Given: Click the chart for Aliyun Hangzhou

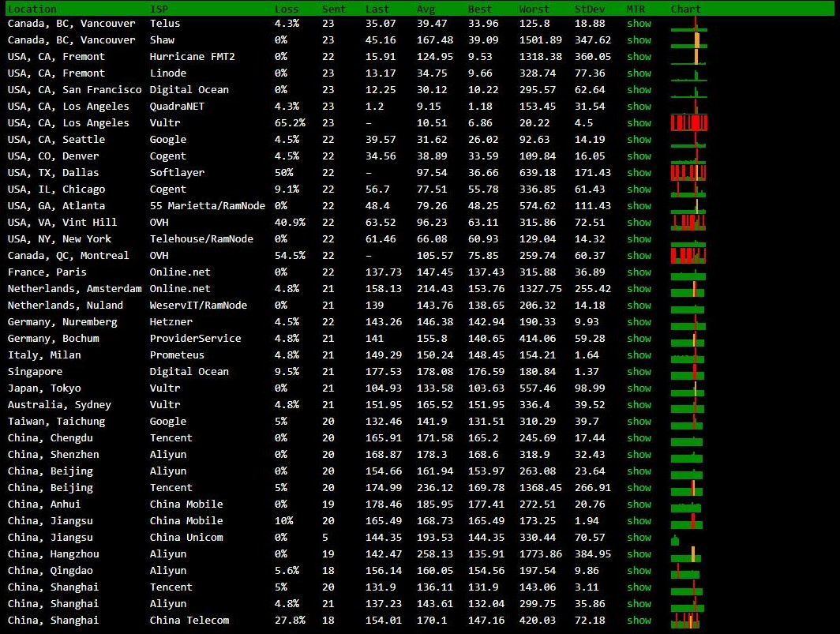Looking at the screenshot, I should click(x=686, y=554).
